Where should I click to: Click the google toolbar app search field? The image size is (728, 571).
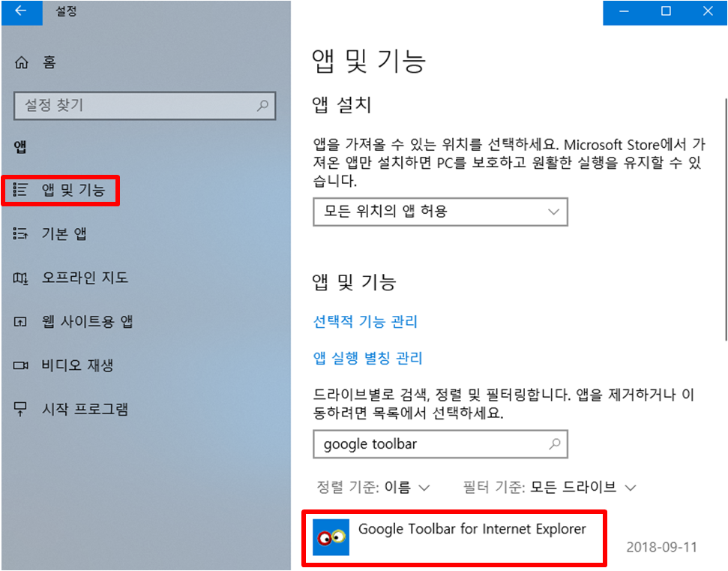click(440, 444)
